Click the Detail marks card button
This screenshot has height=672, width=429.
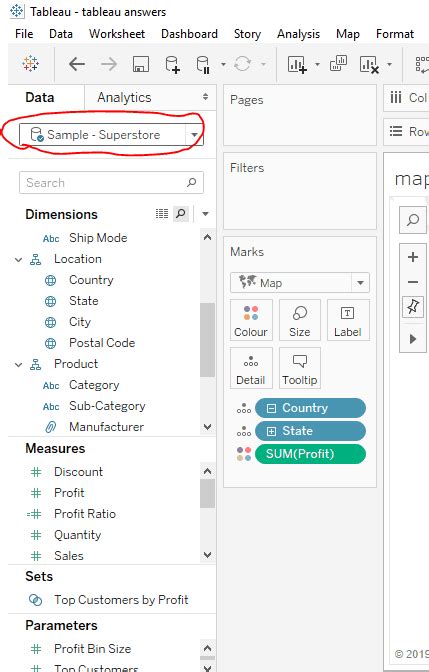(x=251, y=368)
